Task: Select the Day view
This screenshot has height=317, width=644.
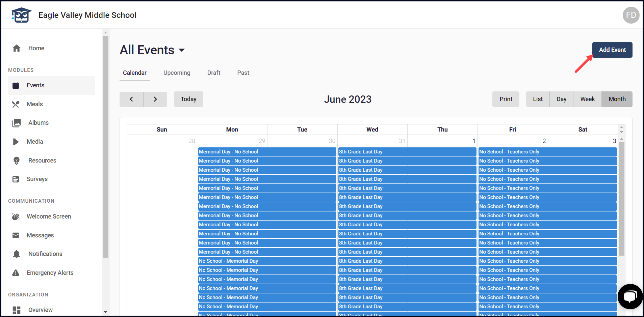Action: pos(562,99)
